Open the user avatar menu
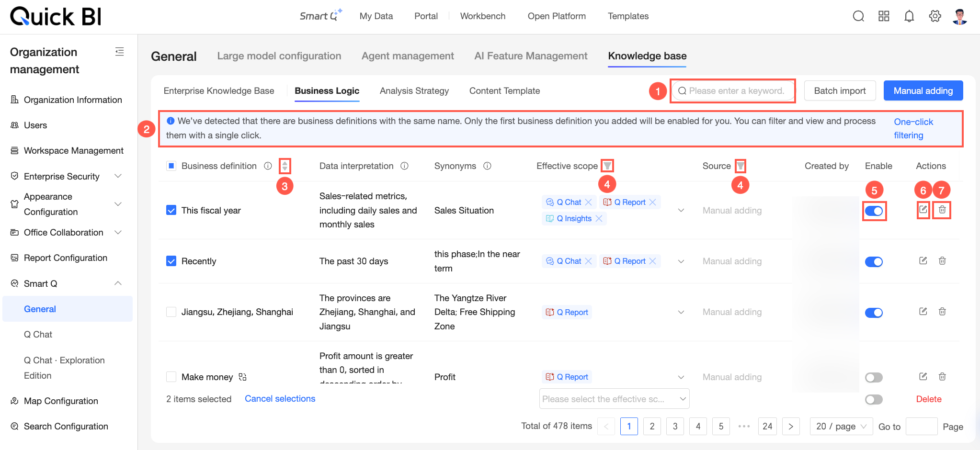Viewport: 980px width, 450px height. coord(960,16)
